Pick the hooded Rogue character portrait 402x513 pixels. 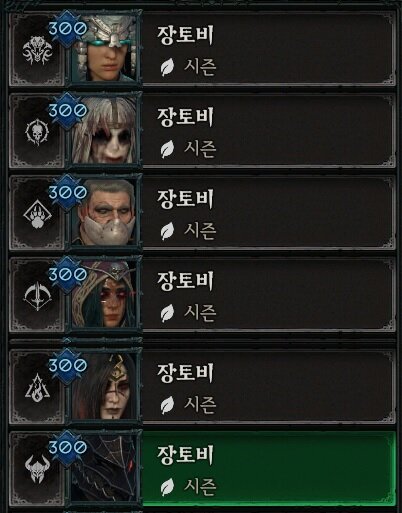(104, 295)
